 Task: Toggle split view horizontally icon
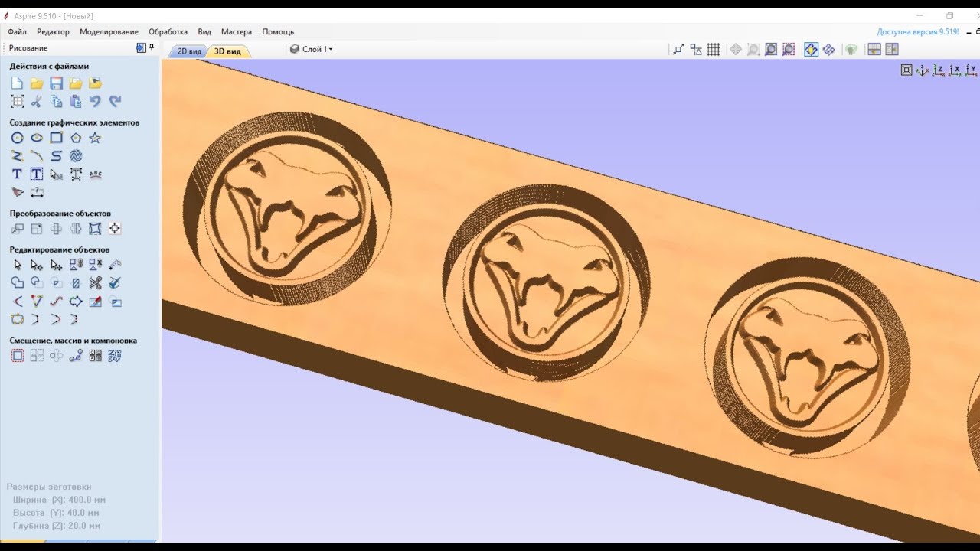[874, 49]
